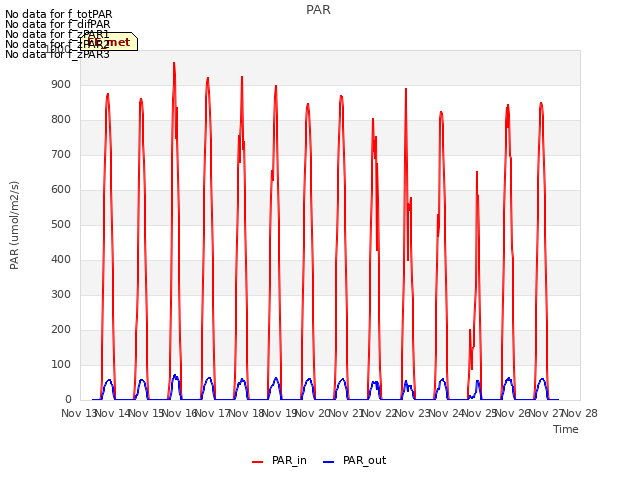This screenshot has width=640, height=480.
Task: Click the 600 y-axis tick label
Action: click(x=61, y=190)
